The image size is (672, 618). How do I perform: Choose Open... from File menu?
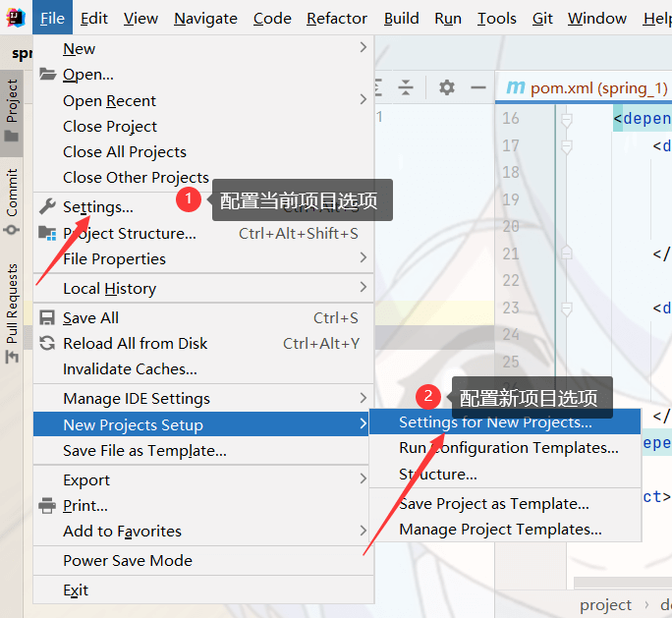[x=203, y=74]
